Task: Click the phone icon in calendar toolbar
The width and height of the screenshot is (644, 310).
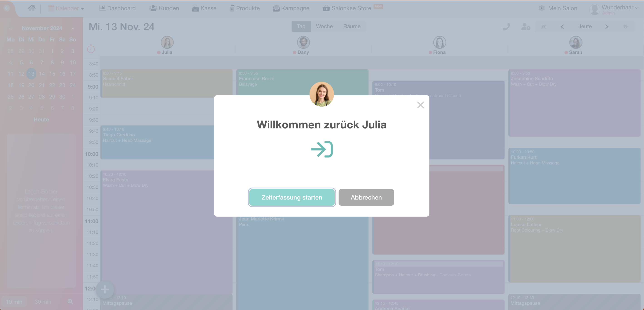Action: click(x=506, y=27)
